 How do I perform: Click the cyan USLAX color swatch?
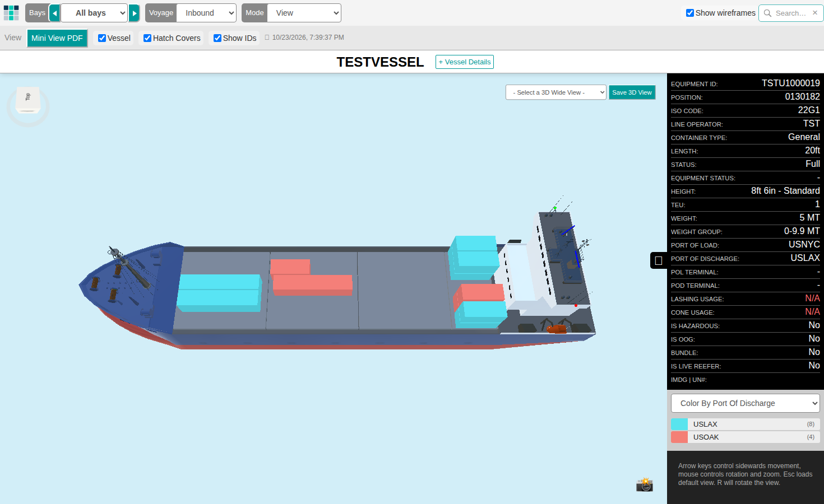(679, 424)
